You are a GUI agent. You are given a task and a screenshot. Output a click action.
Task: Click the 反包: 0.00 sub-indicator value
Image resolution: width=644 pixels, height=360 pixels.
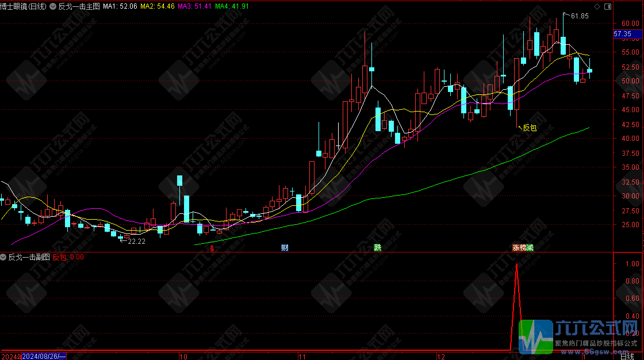68,257
